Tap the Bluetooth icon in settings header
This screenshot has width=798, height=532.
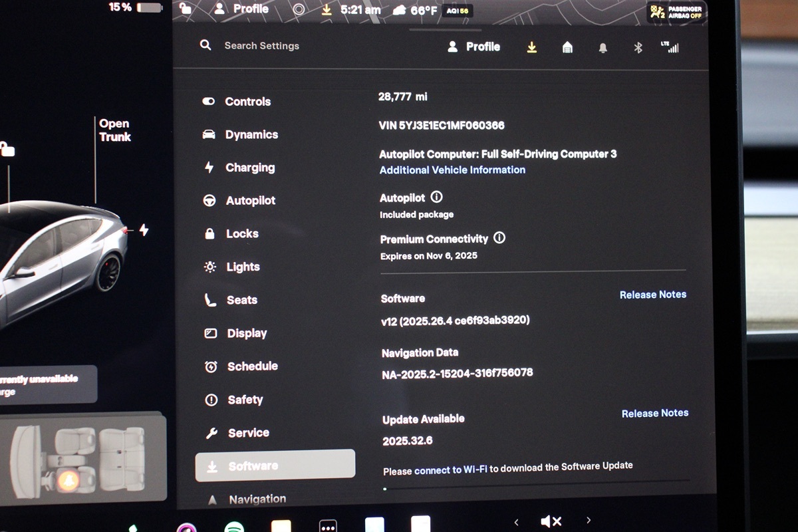coord(638,47)
